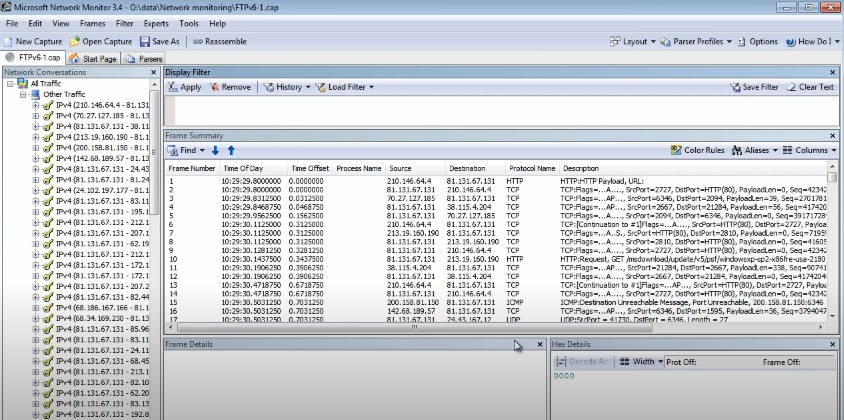The image size is (844, 420).
Task: Sort by the Description column header
Action: click(x=693, y=169)
